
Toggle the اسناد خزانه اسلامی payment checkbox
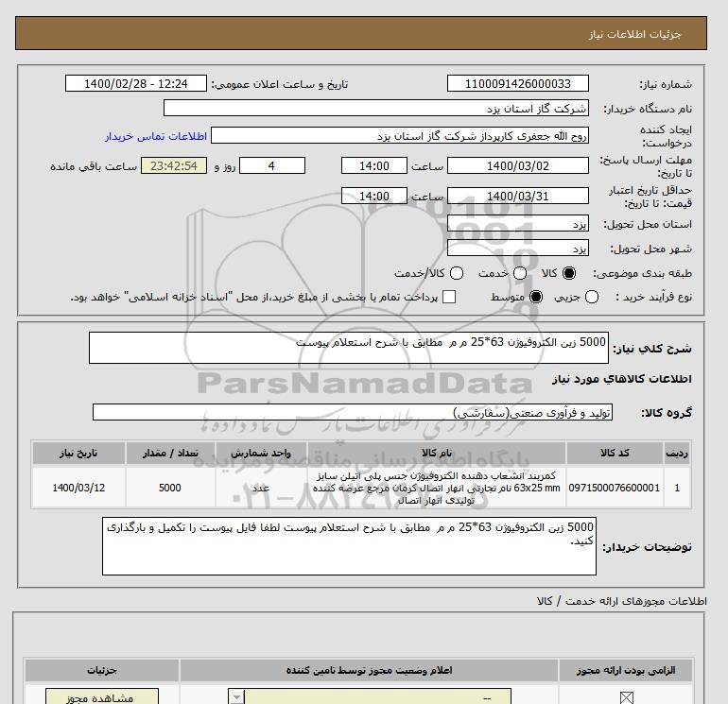[449, 297]
